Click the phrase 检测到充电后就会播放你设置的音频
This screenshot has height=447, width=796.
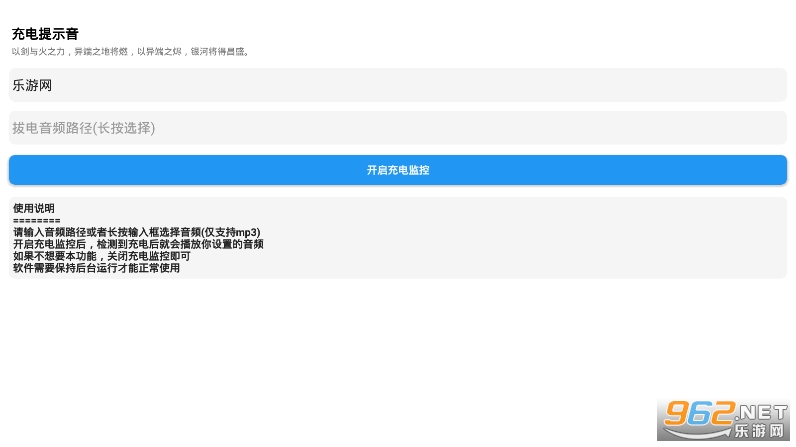coord(180,244)
